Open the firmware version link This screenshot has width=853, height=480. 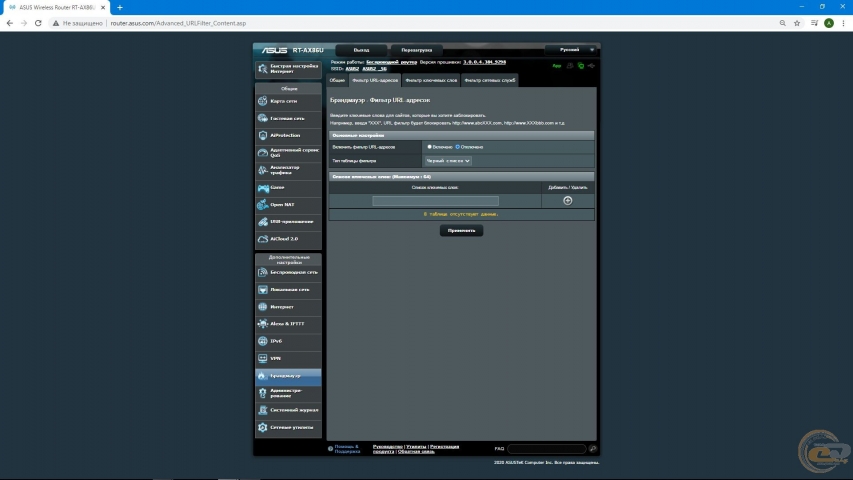click(485, 63)
